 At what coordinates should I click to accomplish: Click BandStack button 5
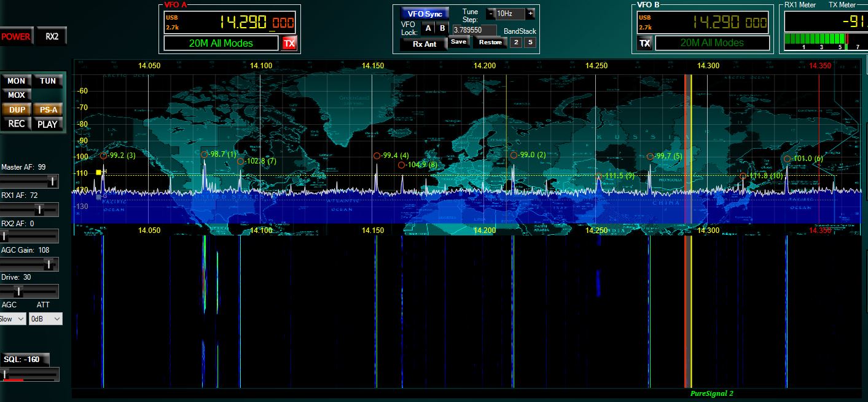(x=530, y=42)
